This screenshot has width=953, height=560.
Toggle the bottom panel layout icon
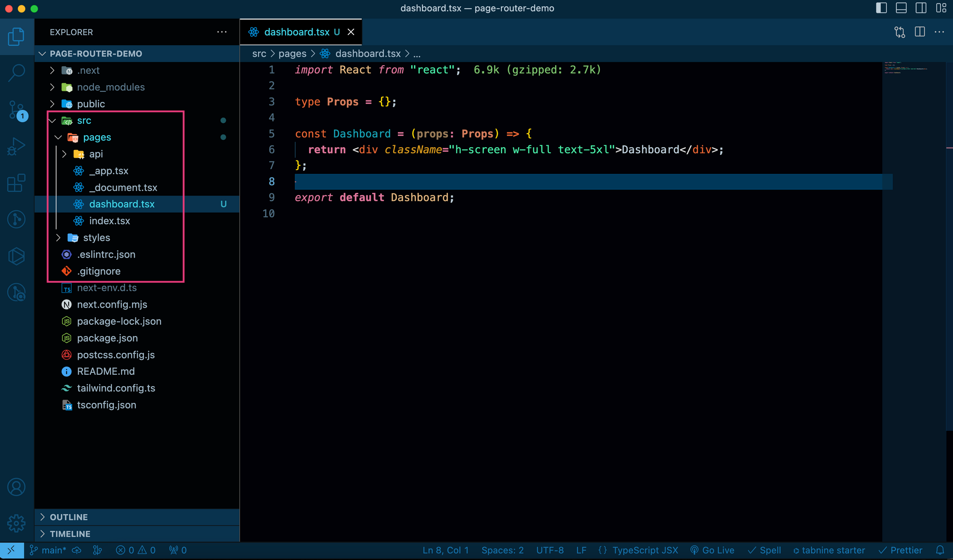click(901, 8)
